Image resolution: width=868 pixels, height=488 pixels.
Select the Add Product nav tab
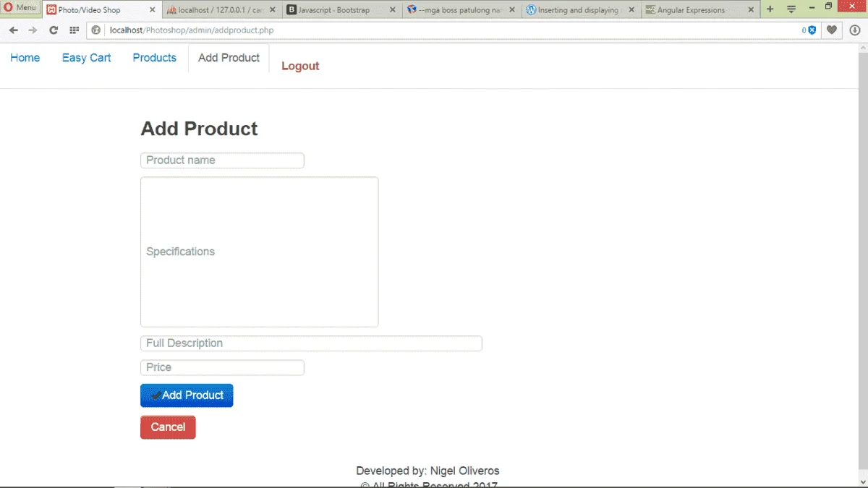coord(229,58)
